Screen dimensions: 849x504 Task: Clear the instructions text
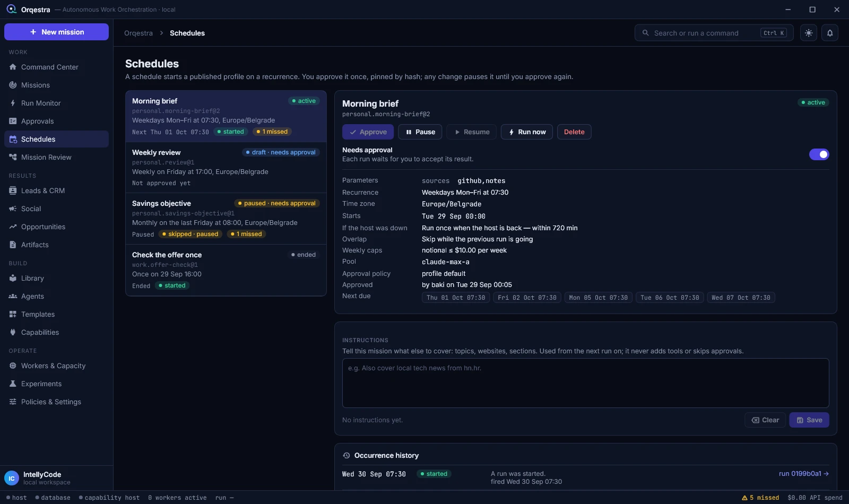tap(765, 420)
